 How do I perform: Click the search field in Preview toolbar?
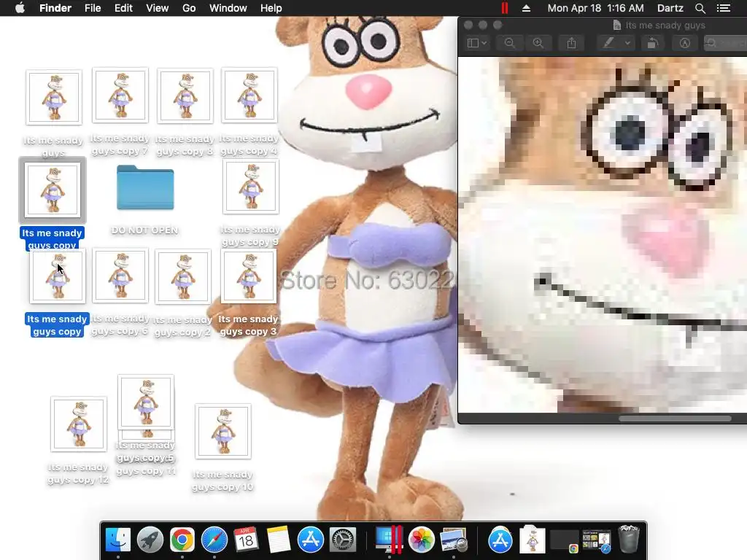coord(726,43)
